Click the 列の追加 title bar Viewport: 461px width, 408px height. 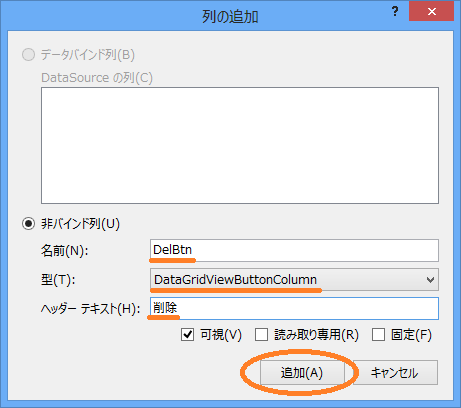(230, 16)
